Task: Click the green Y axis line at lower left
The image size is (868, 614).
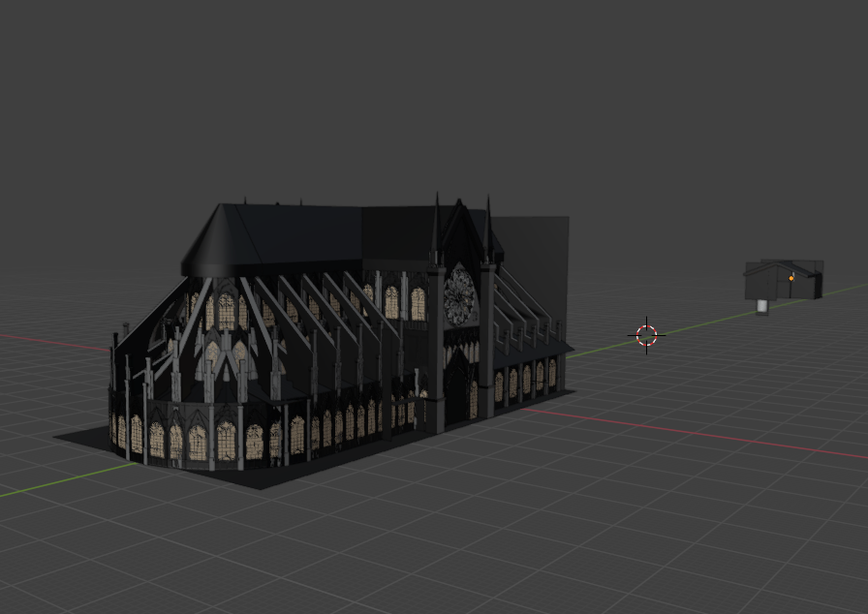Action: point(67,479)
